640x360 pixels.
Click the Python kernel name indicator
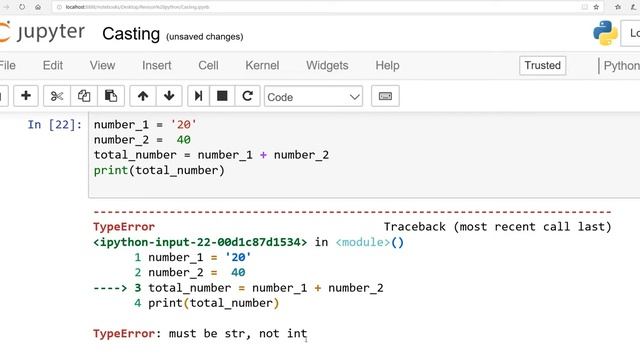(621, 66)
